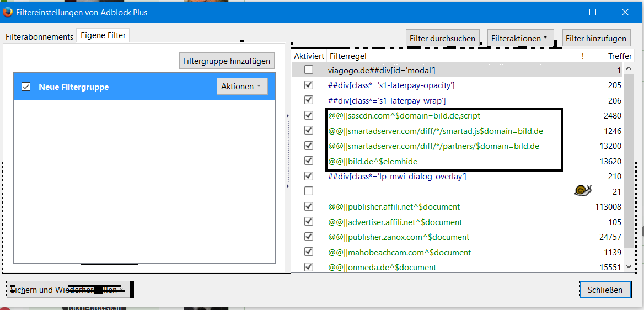Select the @@||bild.de^$elemhide rule
The image size is (644, 310).
(x=373, y=162)
